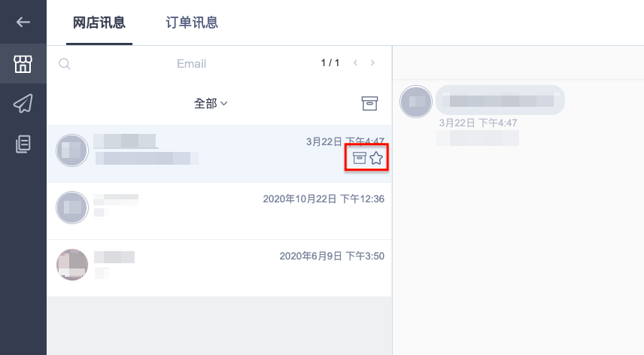This screenshot has height=355, width=644.
Task: Open conversation from 2020年6月9日
Action: (220, 268)
